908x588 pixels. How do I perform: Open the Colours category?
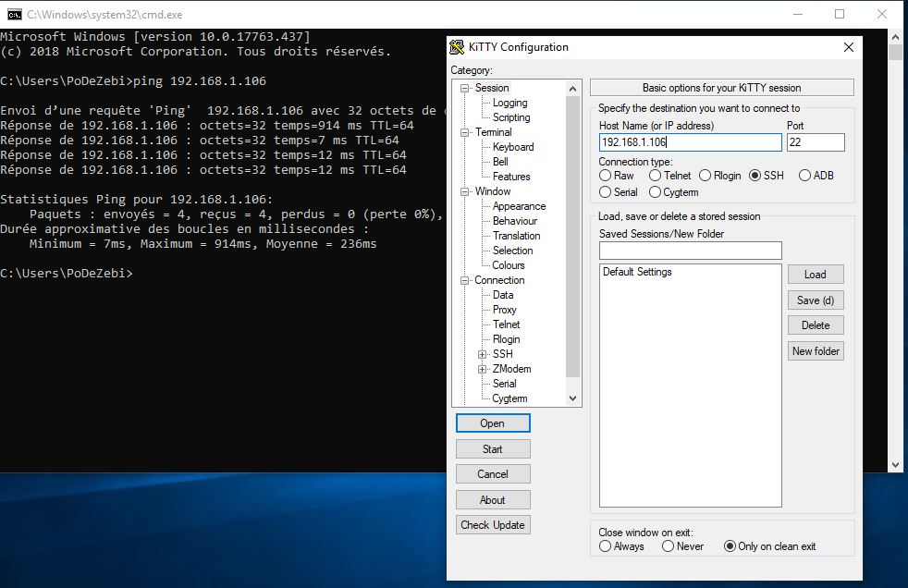(509, 265)
